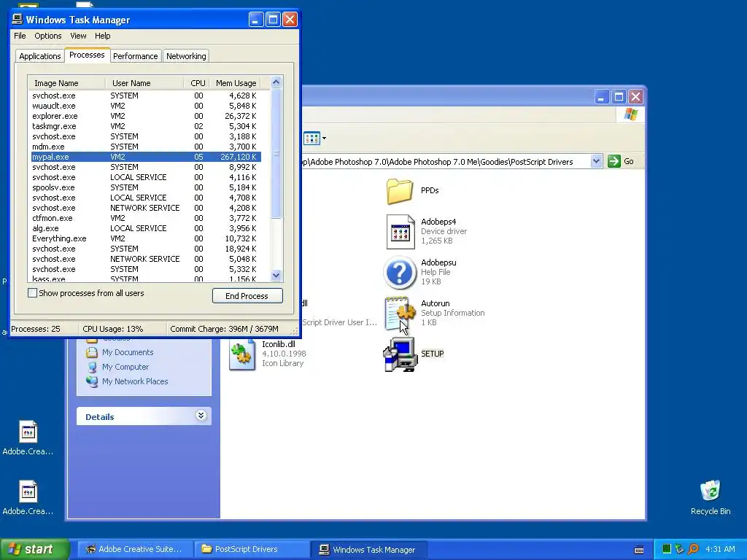Sort processes by User Name column

coord(144,83)
